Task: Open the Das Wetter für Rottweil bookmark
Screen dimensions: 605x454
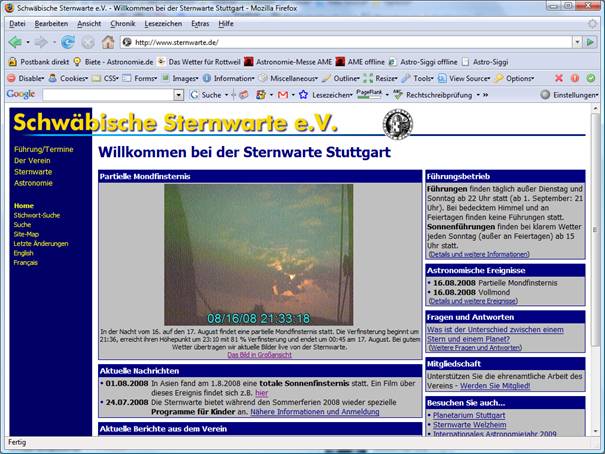Action: pyautogui.click(x=199, y=62)
